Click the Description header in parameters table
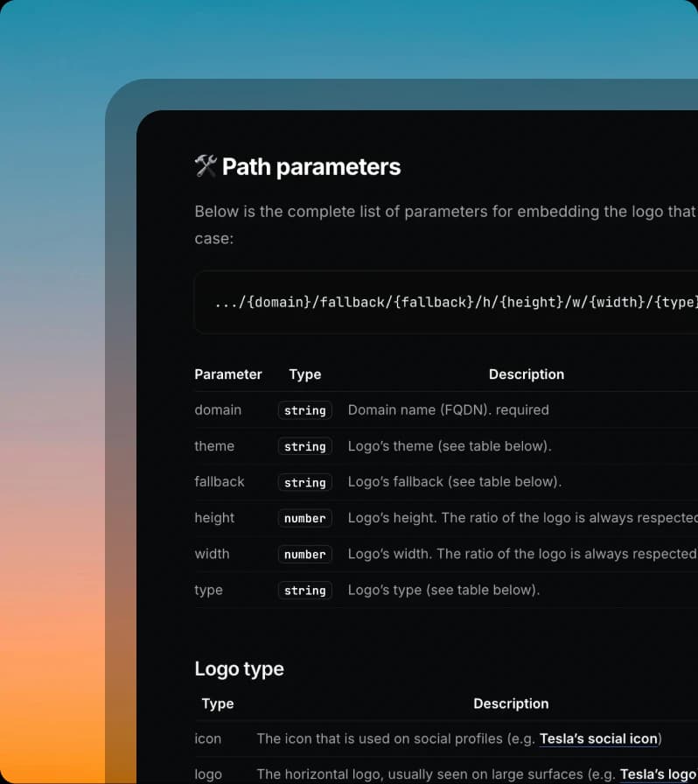This screenshot has width=698, height=784. point(527,374)
